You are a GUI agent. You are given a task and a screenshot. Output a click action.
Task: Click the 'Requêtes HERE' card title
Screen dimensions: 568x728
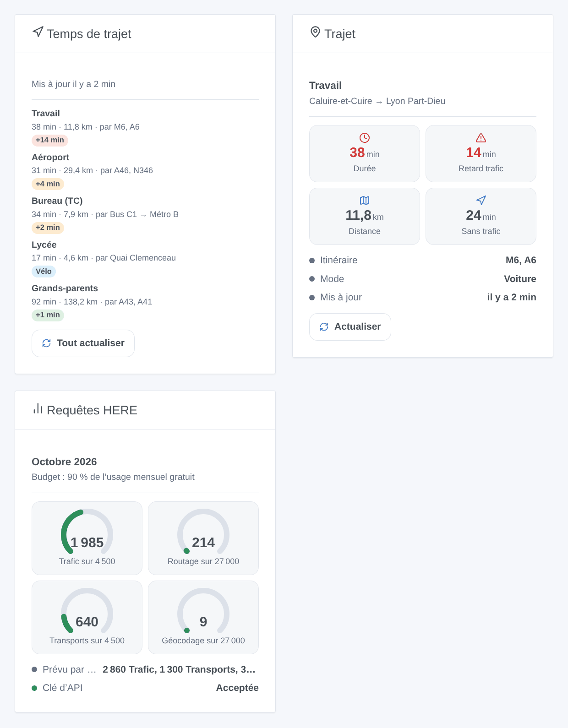tap(92, 410)
